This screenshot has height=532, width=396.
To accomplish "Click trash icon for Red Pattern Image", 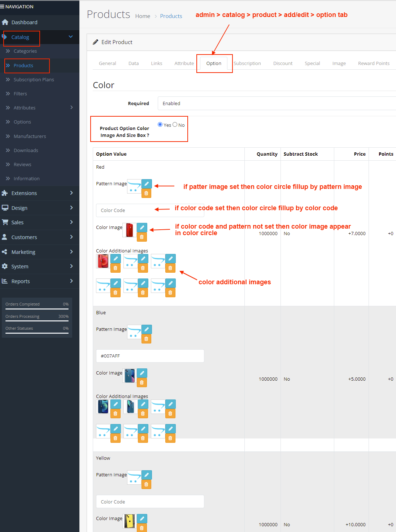I will [x=146, y=193].
